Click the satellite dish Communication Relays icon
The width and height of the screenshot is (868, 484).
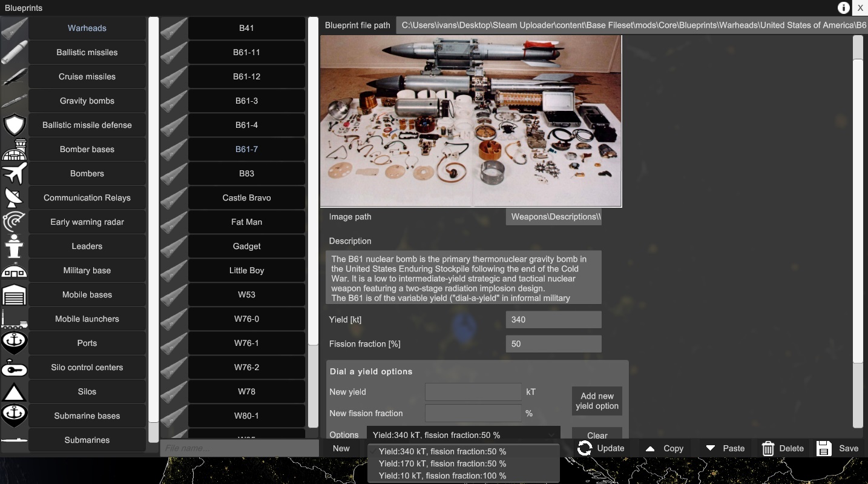(15, 197)
